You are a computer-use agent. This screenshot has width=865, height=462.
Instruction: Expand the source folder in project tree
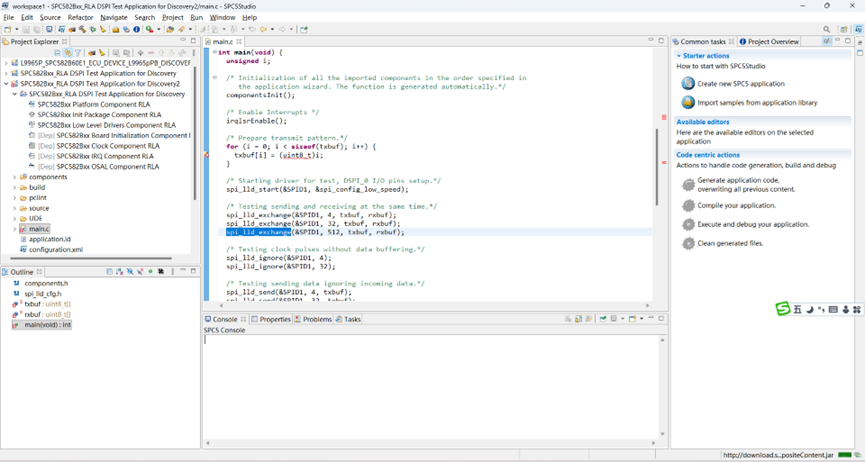(x=14, y=208)
